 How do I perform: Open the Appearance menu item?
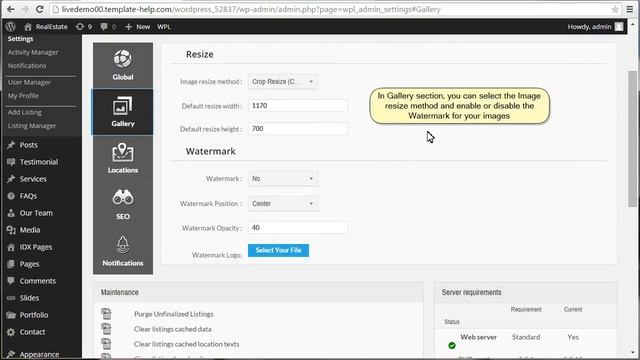(x=39, y=354)
